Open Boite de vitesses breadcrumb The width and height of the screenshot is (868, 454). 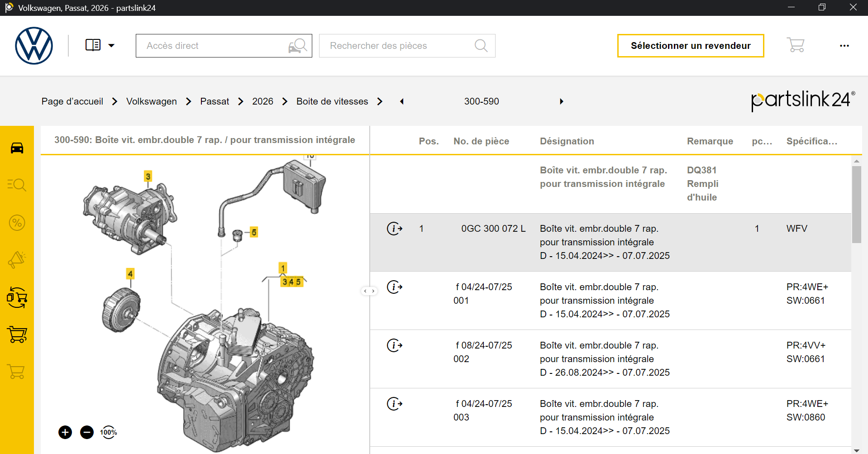tap(332, 101)
